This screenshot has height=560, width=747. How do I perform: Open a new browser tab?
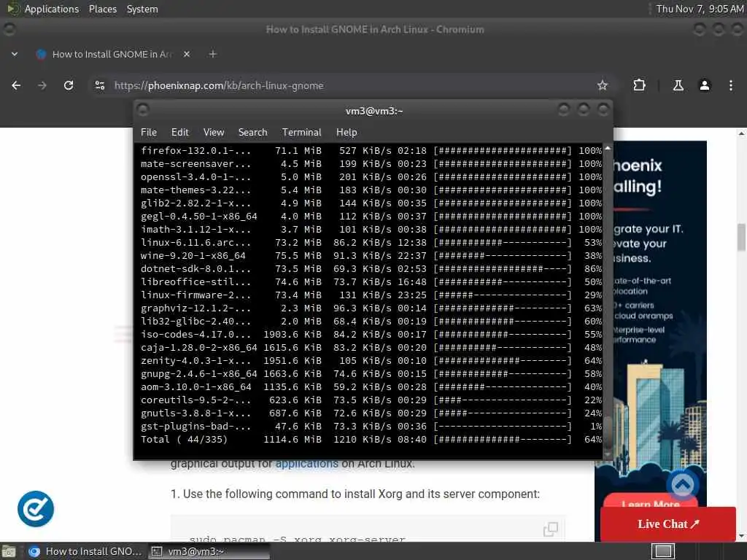click(x=213, y=54)
